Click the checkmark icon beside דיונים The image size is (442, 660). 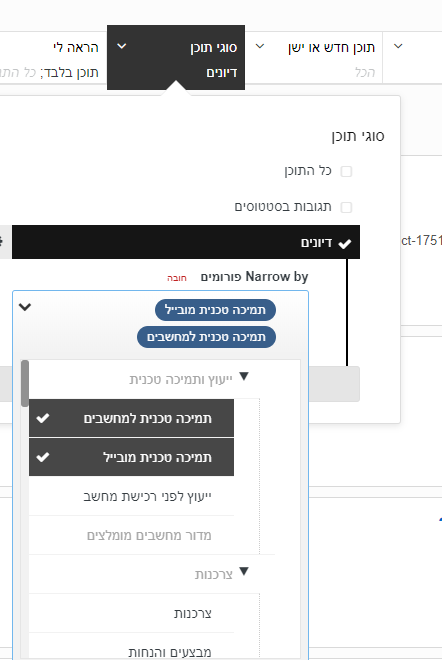click(345, 243)
